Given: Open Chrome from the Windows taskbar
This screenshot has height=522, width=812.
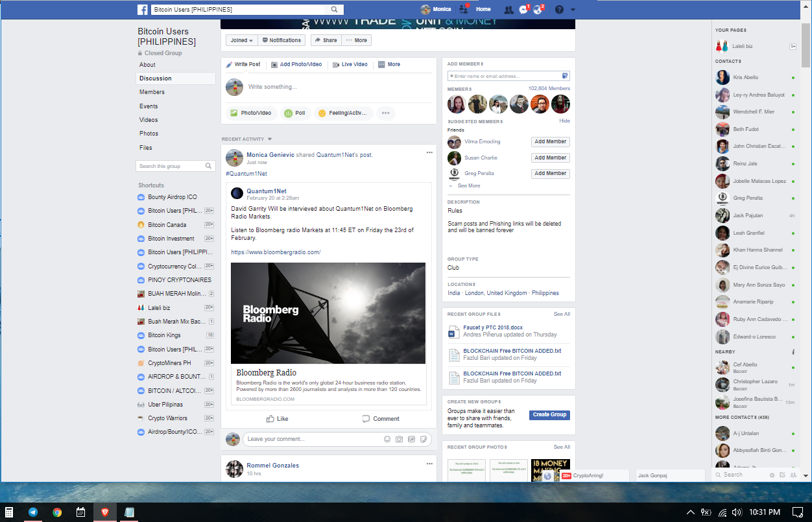Looking at the screenshot, I should [x=57, y=512].
